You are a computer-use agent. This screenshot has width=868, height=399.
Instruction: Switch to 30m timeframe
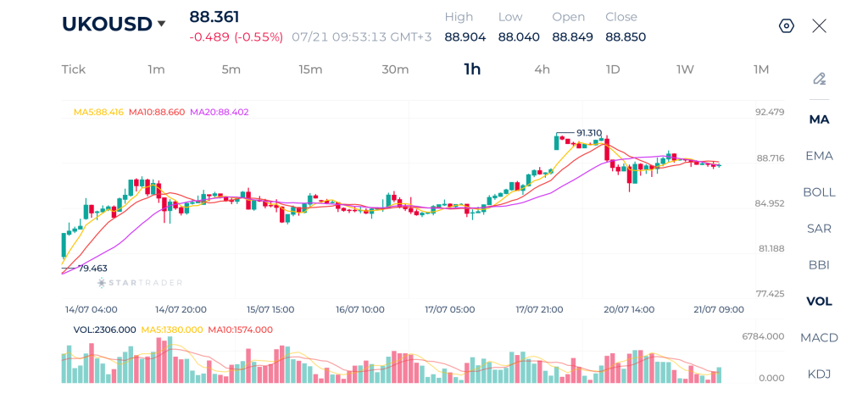point(395,69)
